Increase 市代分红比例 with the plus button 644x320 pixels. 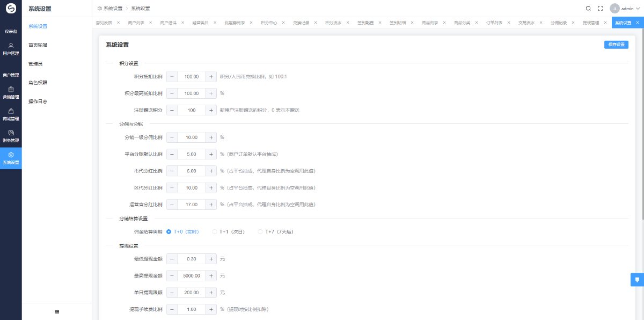pyautogui.click(x=211, y=171)
